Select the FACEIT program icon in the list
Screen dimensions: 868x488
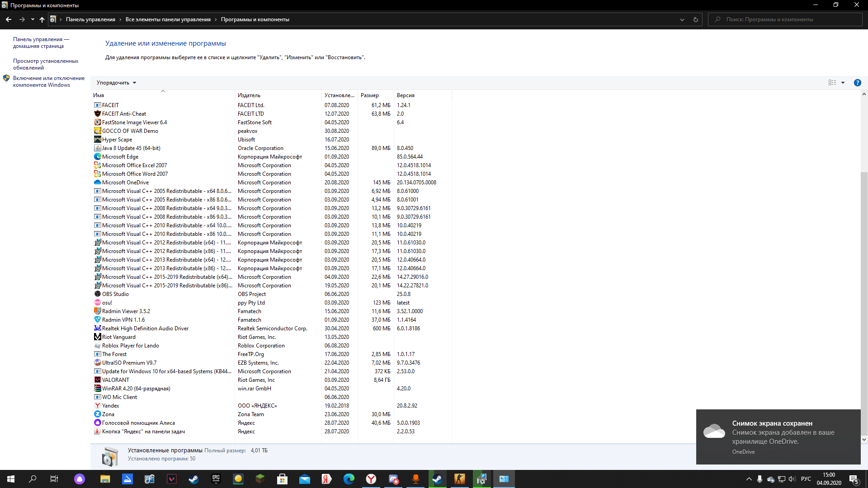[97, 105]
